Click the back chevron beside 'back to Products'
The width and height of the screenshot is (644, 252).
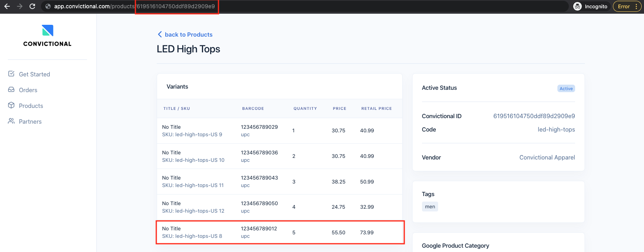click(160, 34)
